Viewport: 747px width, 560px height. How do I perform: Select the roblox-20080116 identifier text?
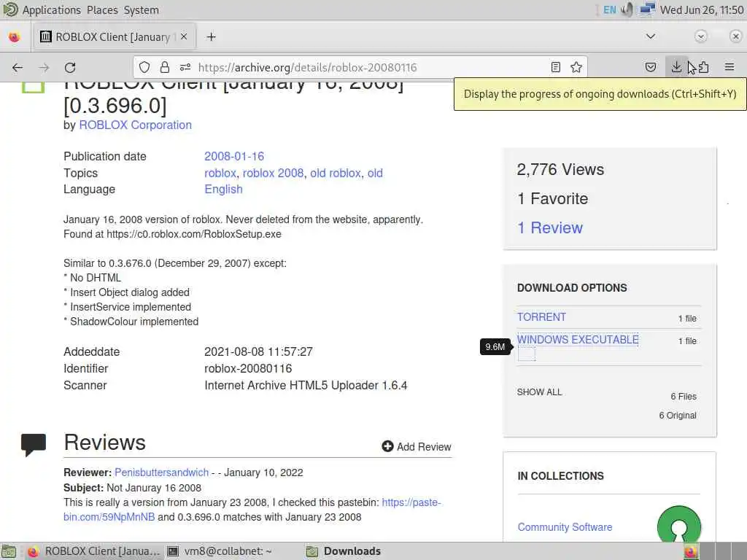pyautogui.click(x=248, y=368)
